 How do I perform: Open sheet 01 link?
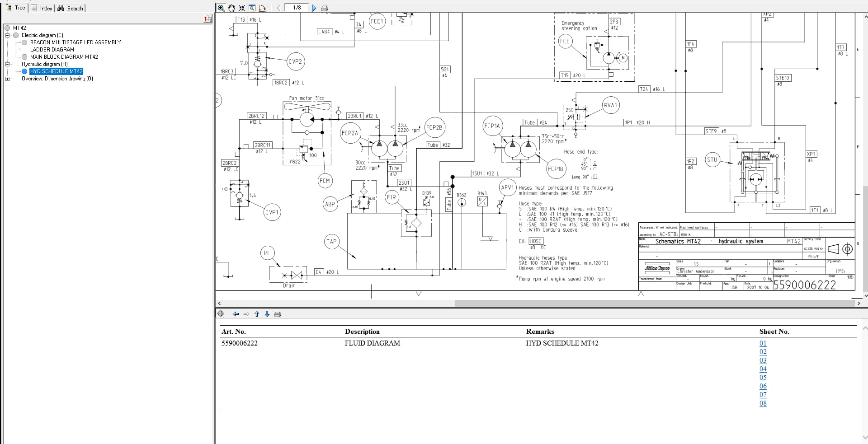pos(763,343)
